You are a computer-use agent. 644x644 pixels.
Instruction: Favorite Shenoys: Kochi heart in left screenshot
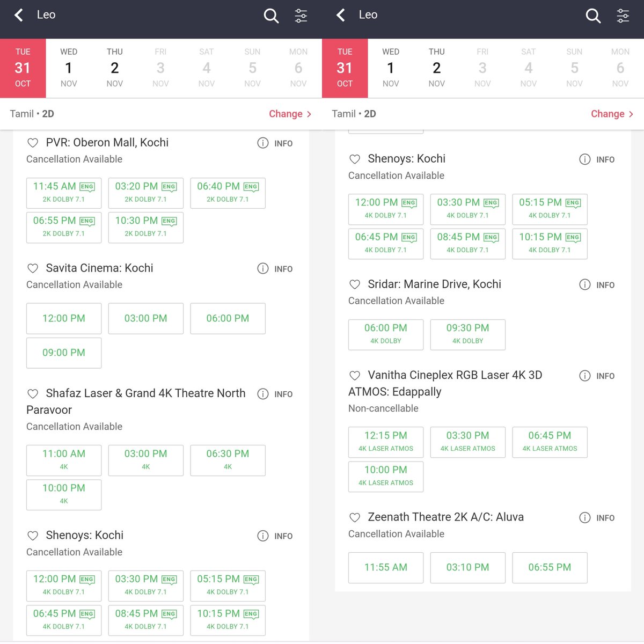(33, 536)
